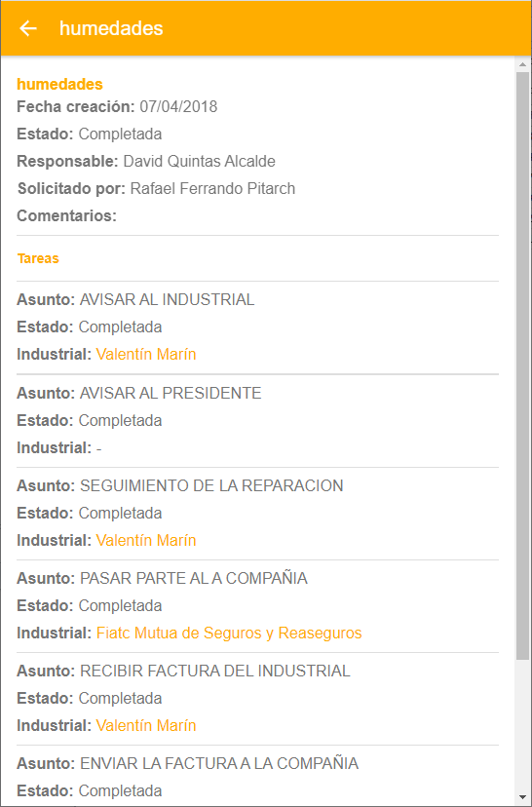This screenshot has height=807, width=532.
Task: Select the ENVIAR LA FACTURA A LA COMPAÑIA subject
Action: coord(219,763)
